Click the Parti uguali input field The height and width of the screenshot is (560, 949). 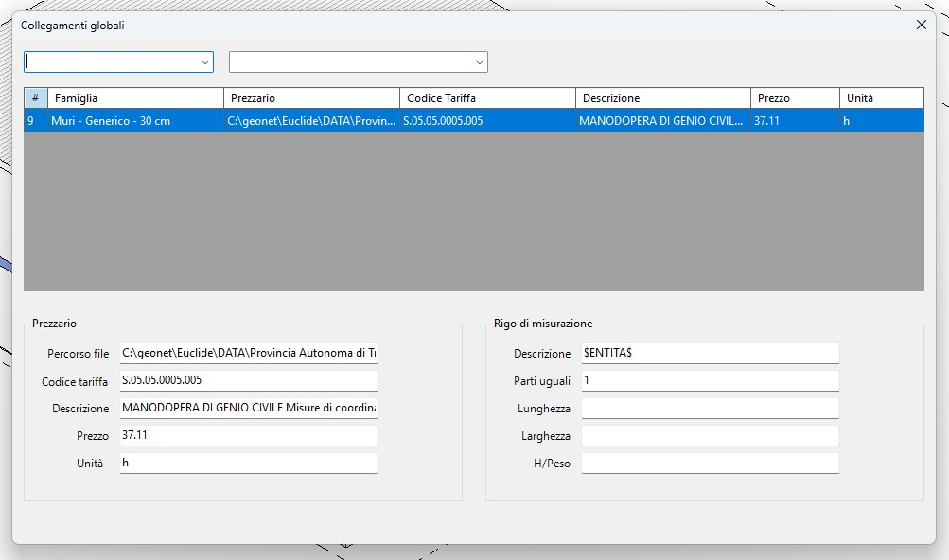tap(710, 381)
